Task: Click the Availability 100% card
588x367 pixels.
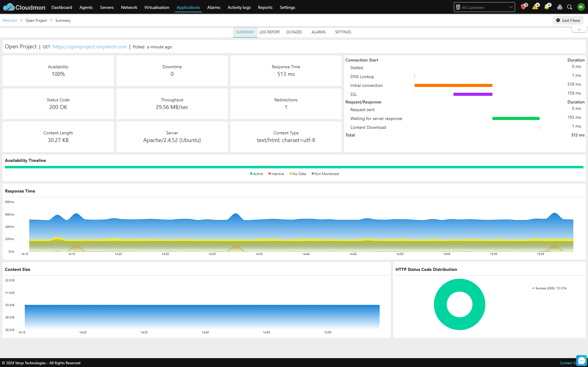Action: [x=58, y=71]
